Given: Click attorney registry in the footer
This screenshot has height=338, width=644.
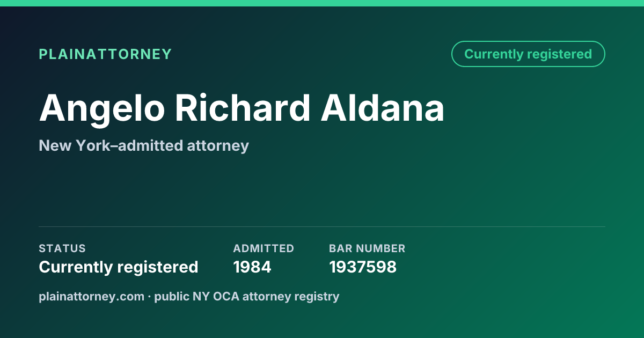Looking at the screenshot, I should tap(291, 297).
